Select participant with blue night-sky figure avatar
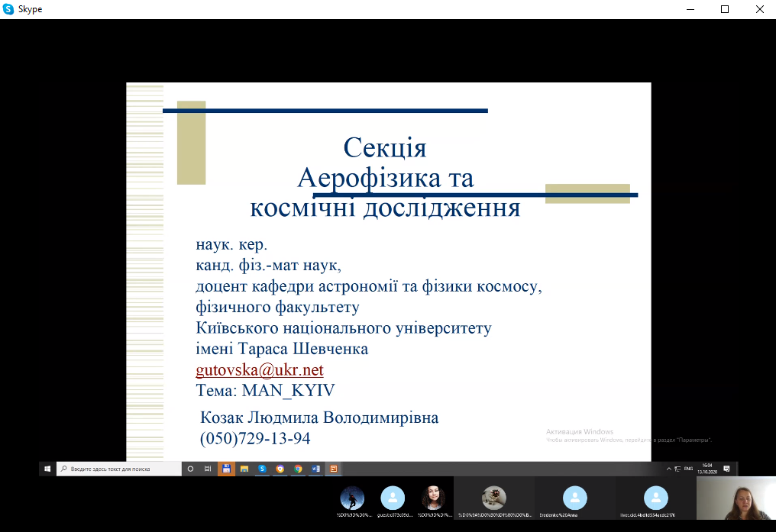The width and height of the screenshot is (776, 532). click(352, 498)
